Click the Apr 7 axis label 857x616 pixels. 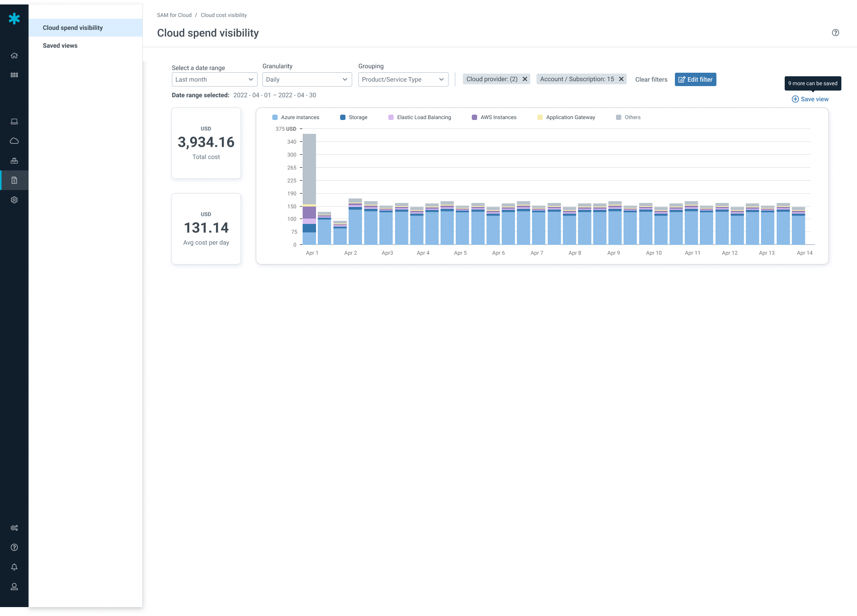point(537,253)
